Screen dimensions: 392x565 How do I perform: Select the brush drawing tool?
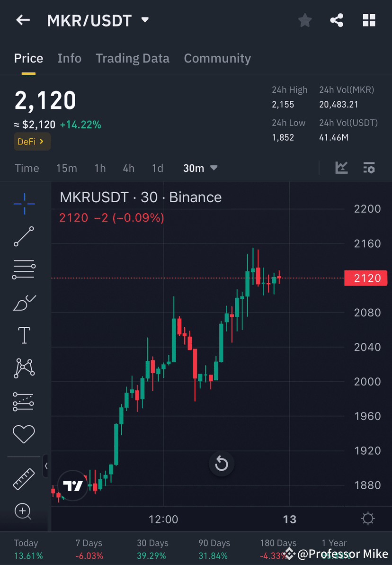coord(23,303)
